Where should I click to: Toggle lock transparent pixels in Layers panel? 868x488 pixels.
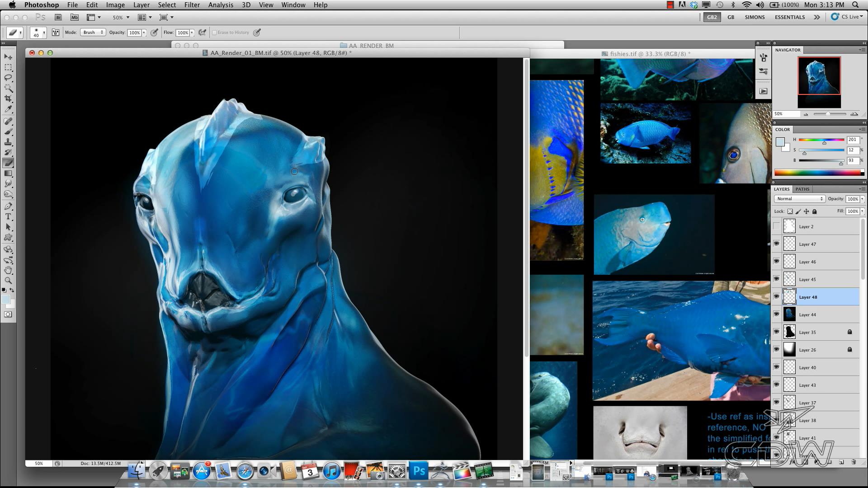(x=790, y=211)
